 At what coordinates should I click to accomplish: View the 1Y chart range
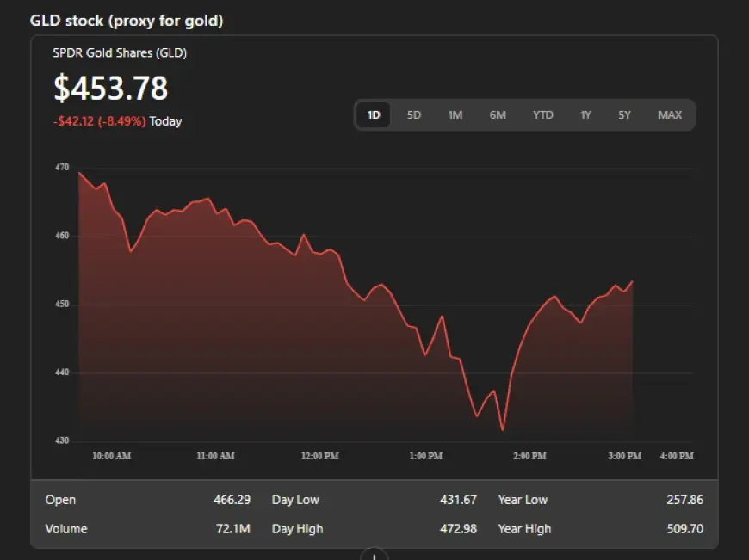pos(585,114)
